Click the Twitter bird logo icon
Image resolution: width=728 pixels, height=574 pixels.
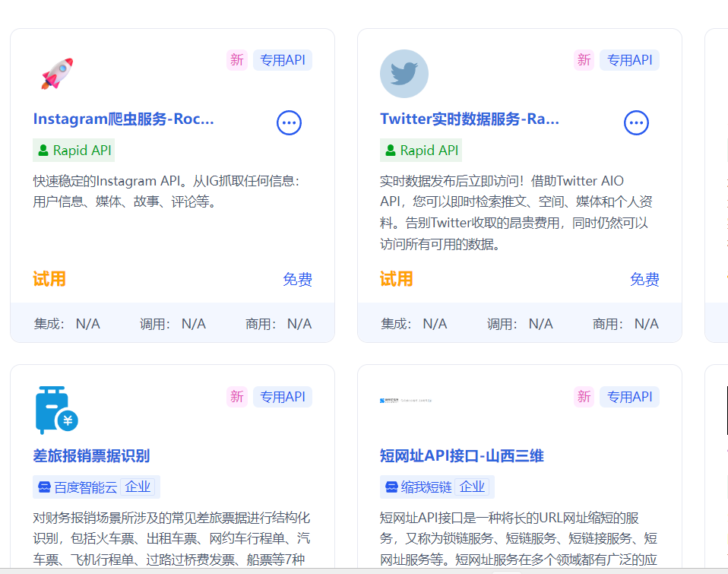pyautogui.click(x=404, y=74)
